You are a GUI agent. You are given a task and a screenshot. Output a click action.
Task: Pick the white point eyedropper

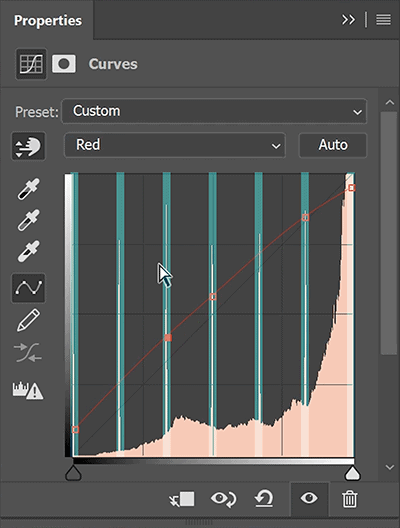(28, 251)
